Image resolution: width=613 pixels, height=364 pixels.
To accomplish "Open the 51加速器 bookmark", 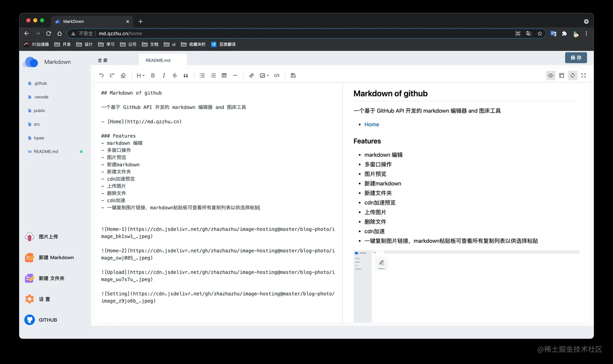I will pyautogui.click(x=36, y=45).
